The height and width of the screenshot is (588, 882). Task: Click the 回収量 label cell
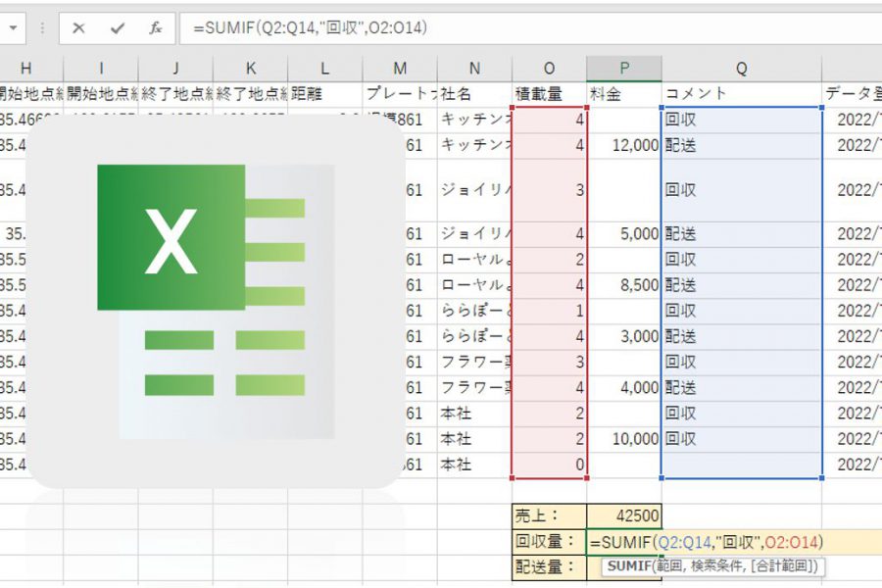click(x=549, y=542)
